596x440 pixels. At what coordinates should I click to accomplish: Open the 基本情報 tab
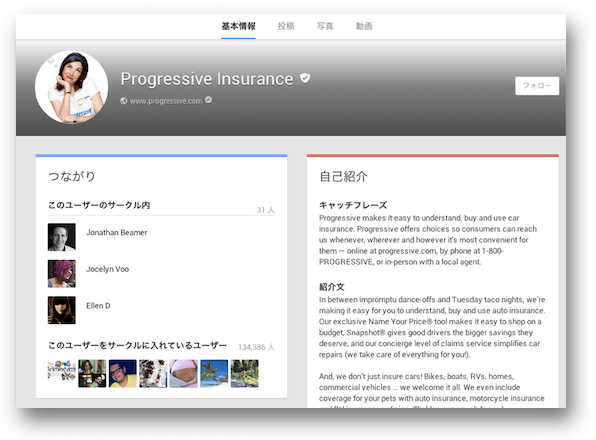pyautogui.click(x=238, y=26)
